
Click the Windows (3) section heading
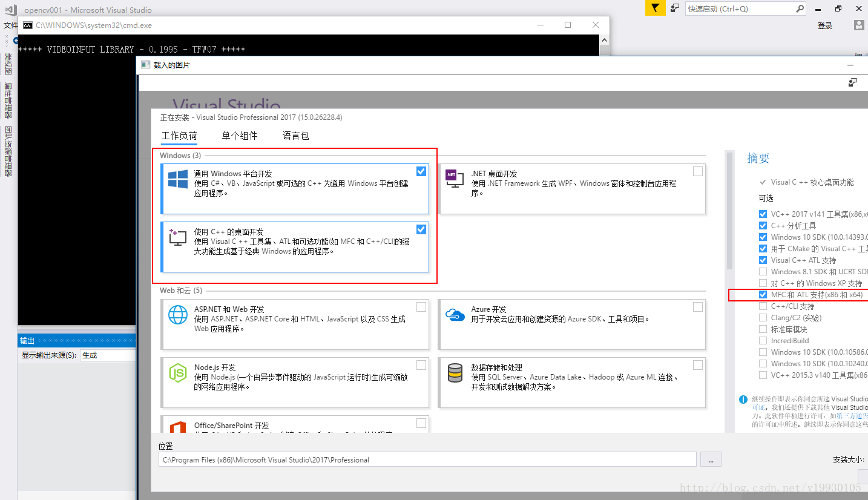coord(180,156)
